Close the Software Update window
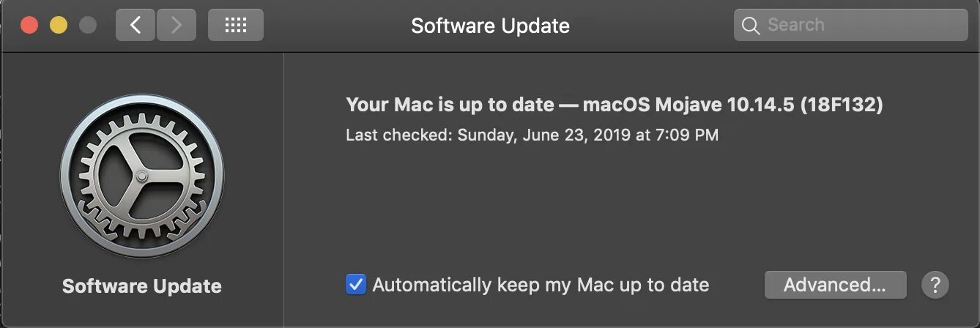Viewport: 980px width, 328px height. click(29, 26)
